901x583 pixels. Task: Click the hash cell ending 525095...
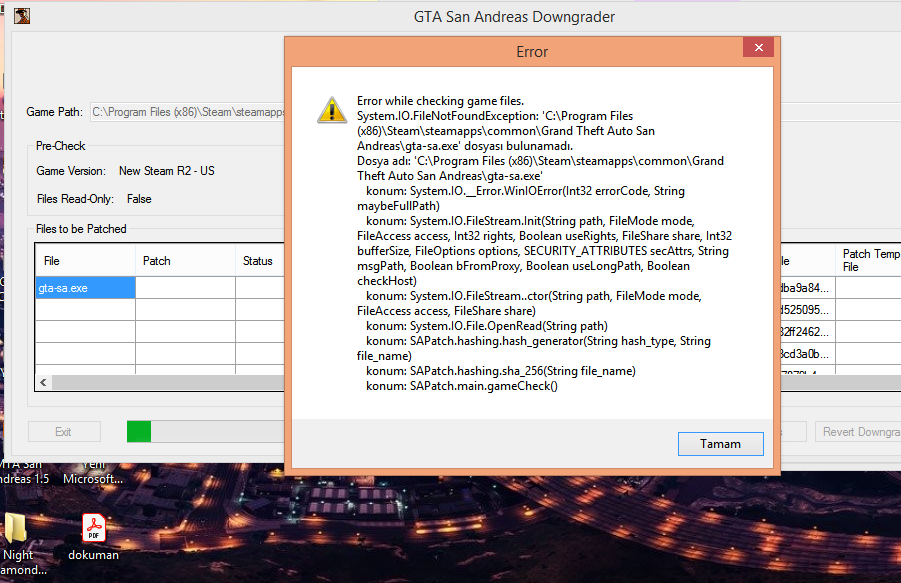click(807, 310)
